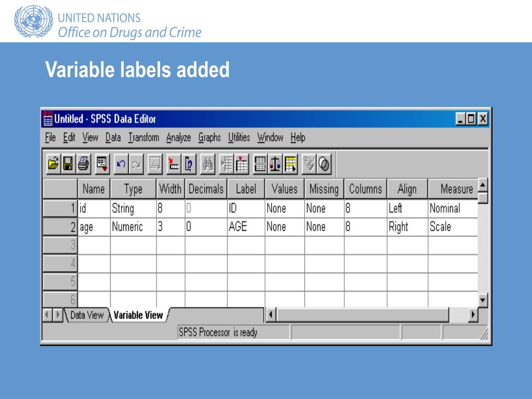Open the Data menu
The image size is (532, 399).
coord(113,137)
